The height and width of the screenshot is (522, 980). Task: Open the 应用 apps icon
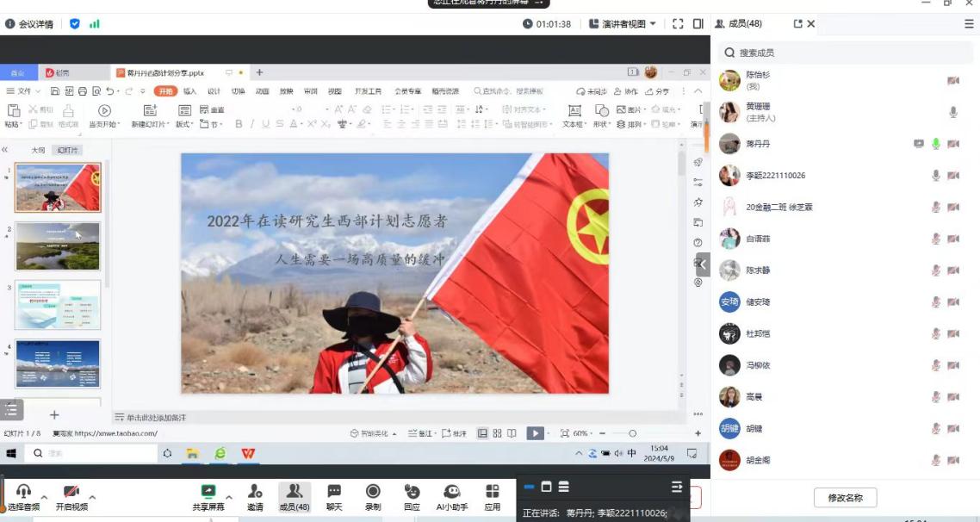[x=493, y=493]
